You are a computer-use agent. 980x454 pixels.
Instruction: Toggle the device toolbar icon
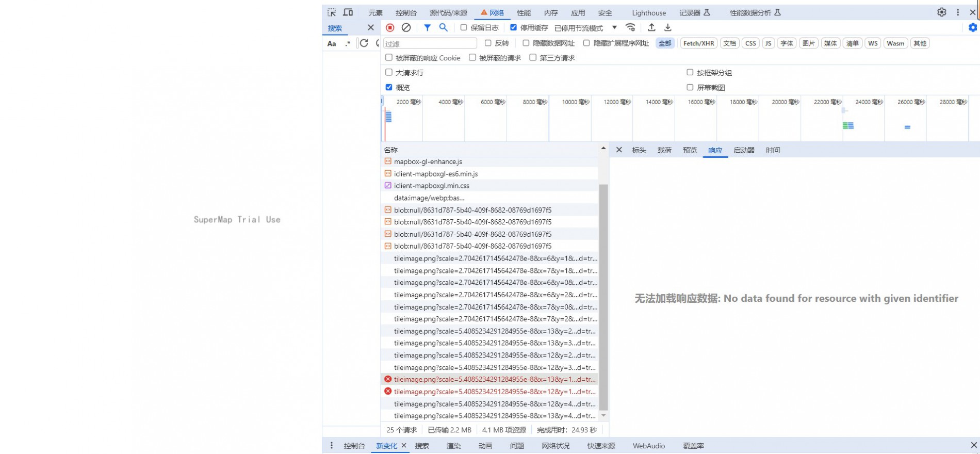(x=348, y=12)
